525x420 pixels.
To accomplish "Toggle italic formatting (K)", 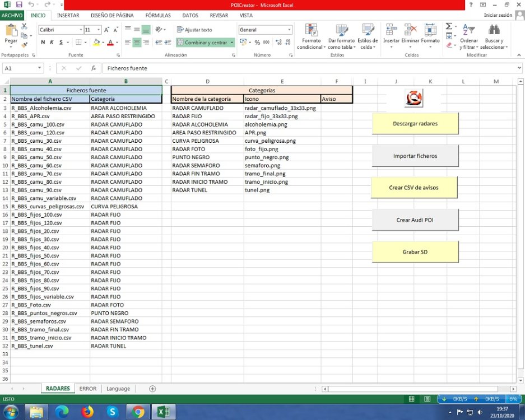I will tap(52, 43).
